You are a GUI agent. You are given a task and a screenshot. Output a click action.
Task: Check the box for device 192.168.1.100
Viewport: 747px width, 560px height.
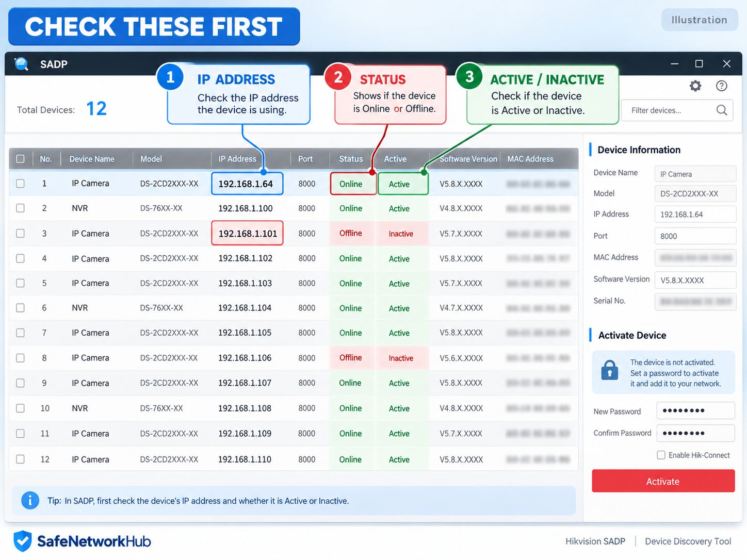pos(20,208)
